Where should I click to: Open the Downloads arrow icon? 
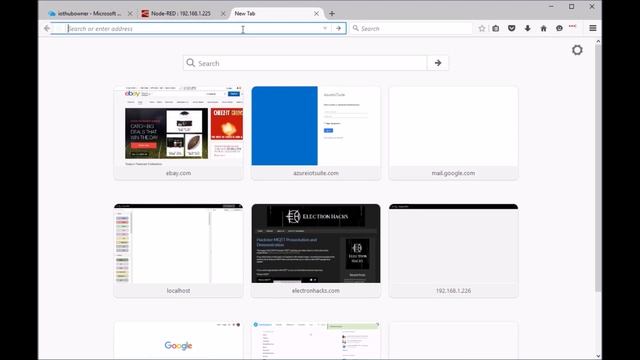click(x=527, y=28)
